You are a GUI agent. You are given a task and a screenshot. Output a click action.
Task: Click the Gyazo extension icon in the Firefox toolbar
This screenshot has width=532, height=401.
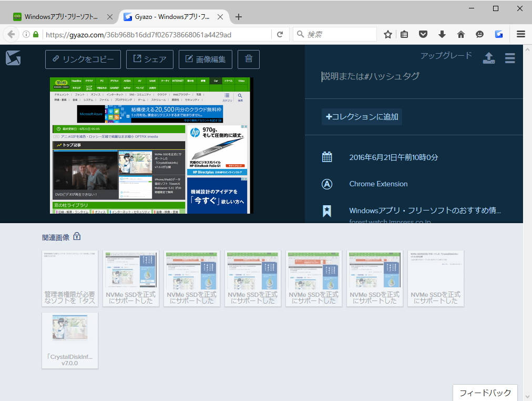point(498,34)
